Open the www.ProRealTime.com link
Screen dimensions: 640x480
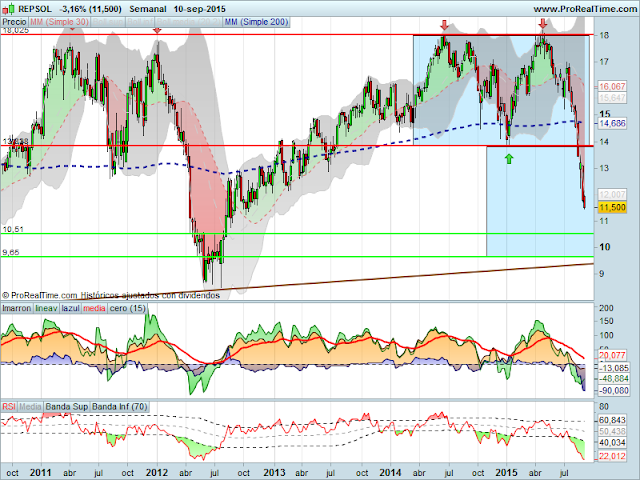pos(585,9)
